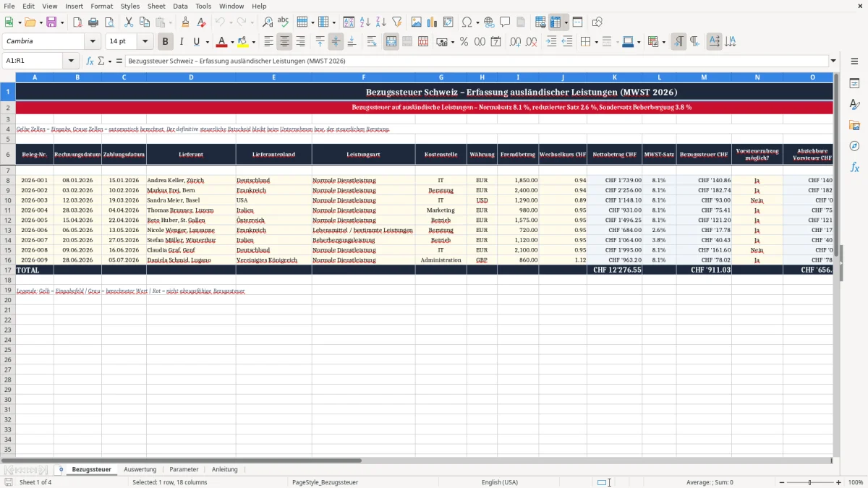Switch to the Anleitung sheet tab
The height and width of the screenshot is (488, 868).
pyautogui.click(x=224, y=469)
